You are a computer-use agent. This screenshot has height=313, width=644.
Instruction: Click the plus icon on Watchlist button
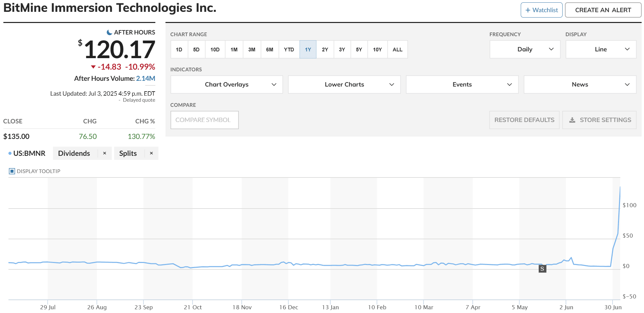[x=528, y=10]
